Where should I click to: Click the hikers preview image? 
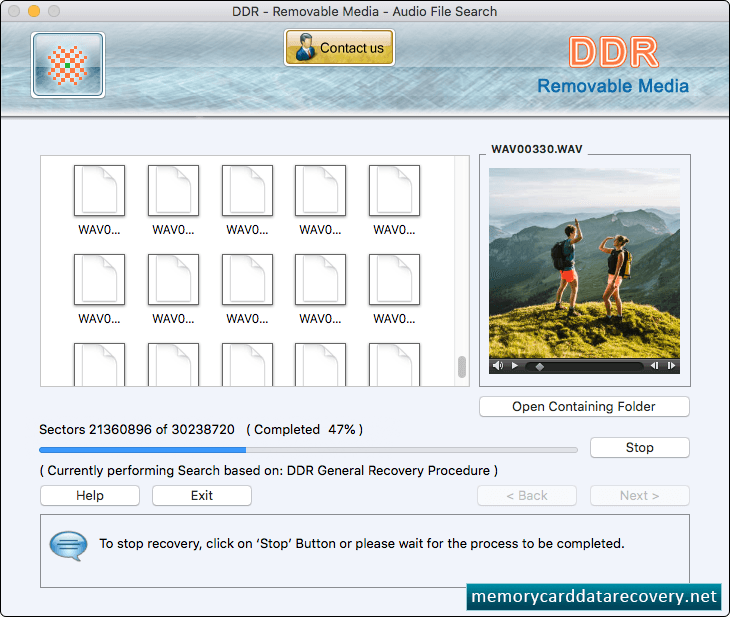[584, 263]
